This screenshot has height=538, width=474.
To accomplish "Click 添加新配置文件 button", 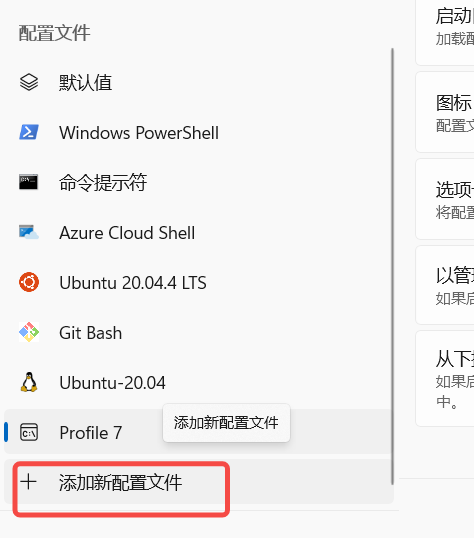I will 198,482.
